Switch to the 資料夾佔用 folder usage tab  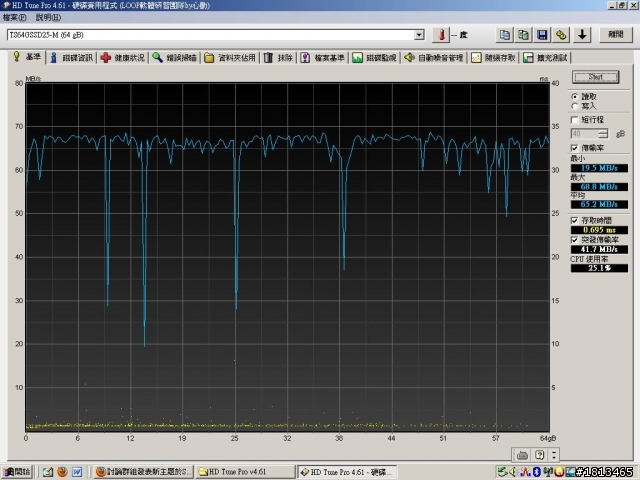coord(230,58)
